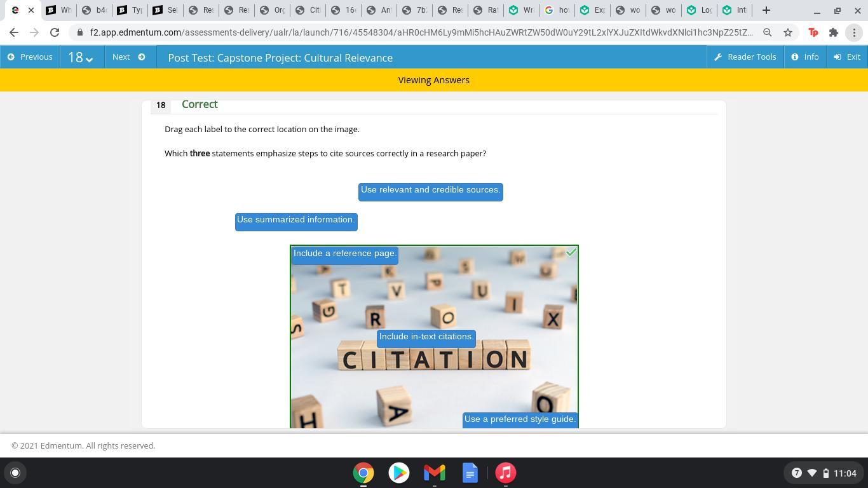Screen dimensions: 868x488
Task: Open a new browser tab
Action: [x=766, y=10]
